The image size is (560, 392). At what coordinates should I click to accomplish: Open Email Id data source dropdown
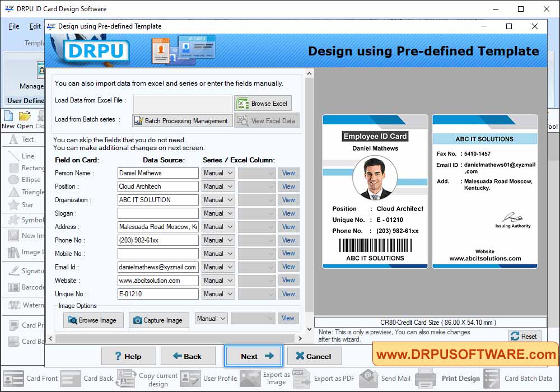[218, 267]
